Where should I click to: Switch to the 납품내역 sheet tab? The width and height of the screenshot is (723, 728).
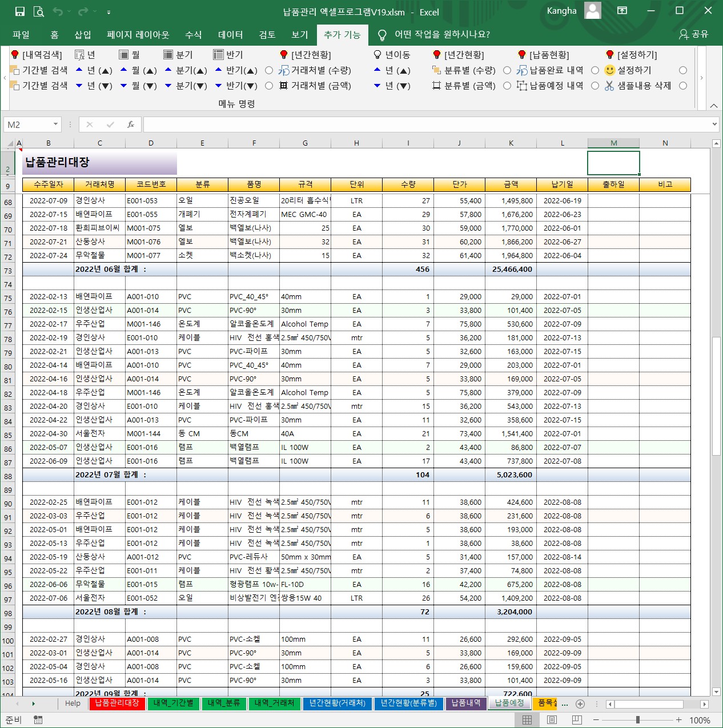click(x=467, y=703)
